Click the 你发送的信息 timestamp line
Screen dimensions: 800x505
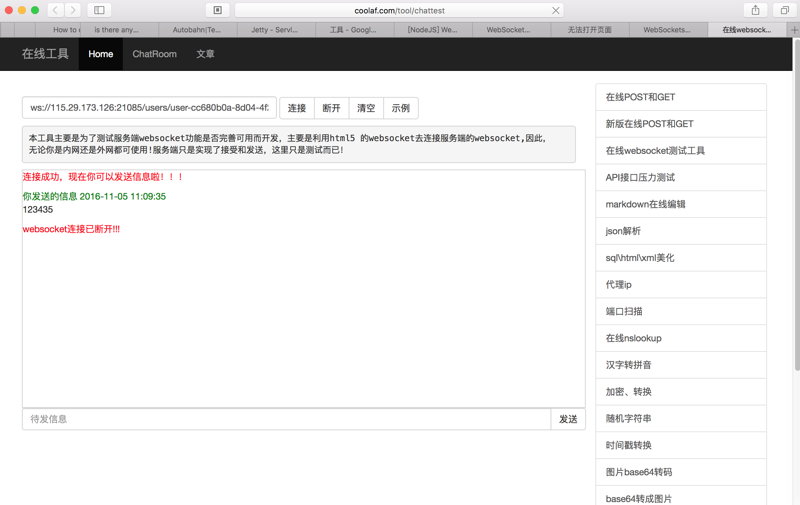click(94, 196)
